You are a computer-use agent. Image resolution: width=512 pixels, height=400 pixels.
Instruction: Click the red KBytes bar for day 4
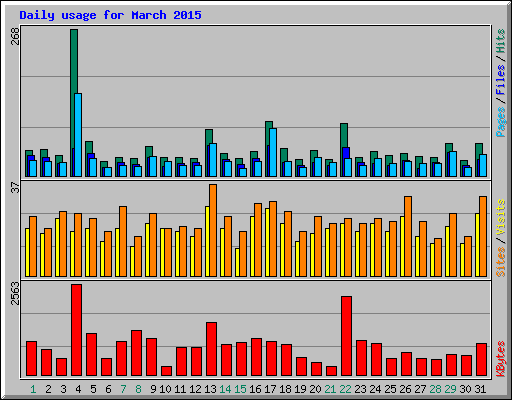pyautogui.click(x=76, y=330)
